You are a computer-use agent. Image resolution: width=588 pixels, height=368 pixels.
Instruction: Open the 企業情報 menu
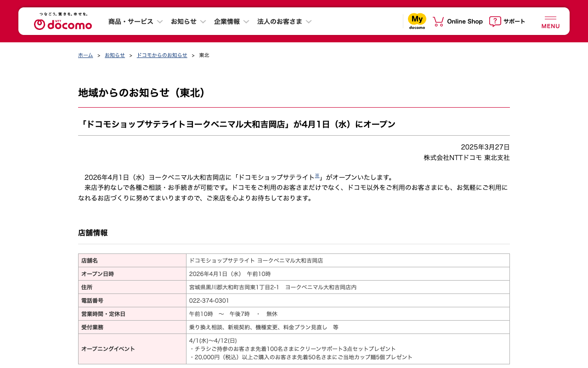coord(227,21)
